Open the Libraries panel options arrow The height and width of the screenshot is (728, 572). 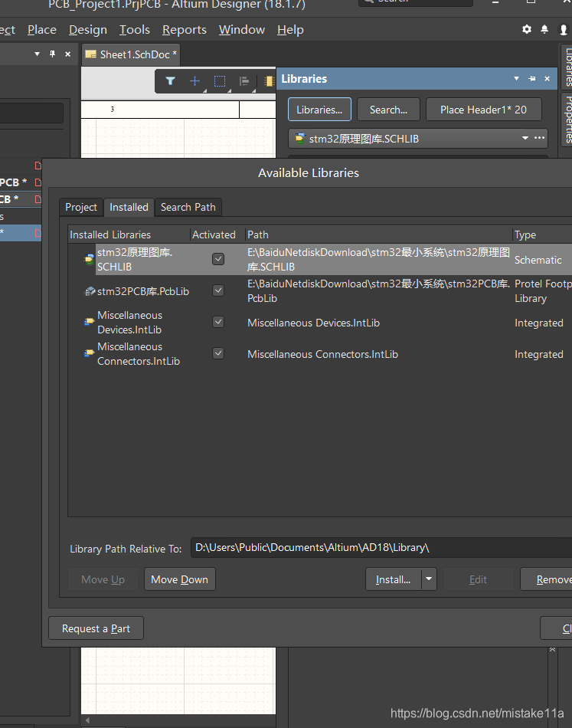click(x=517, y=78)
